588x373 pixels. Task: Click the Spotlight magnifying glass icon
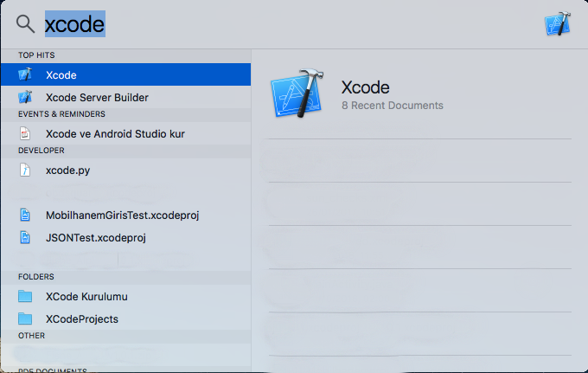tap(25, 24)
